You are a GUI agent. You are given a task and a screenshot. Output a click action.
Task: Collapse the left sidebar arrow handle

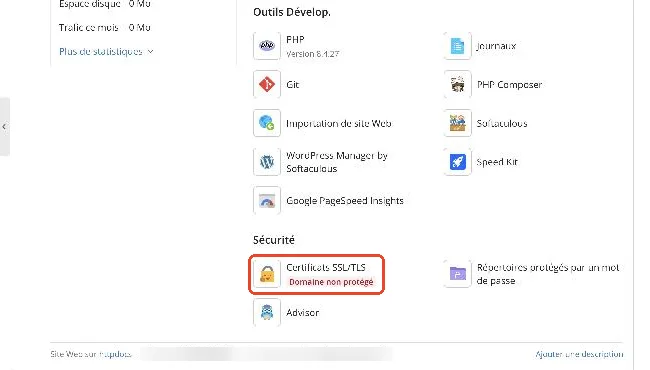[4, 127]
